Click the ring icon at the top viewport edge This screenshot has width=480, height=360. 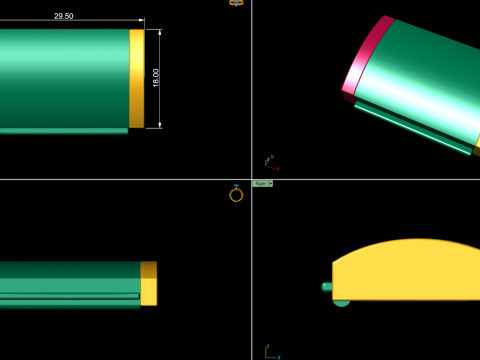[x=236, y=3]
